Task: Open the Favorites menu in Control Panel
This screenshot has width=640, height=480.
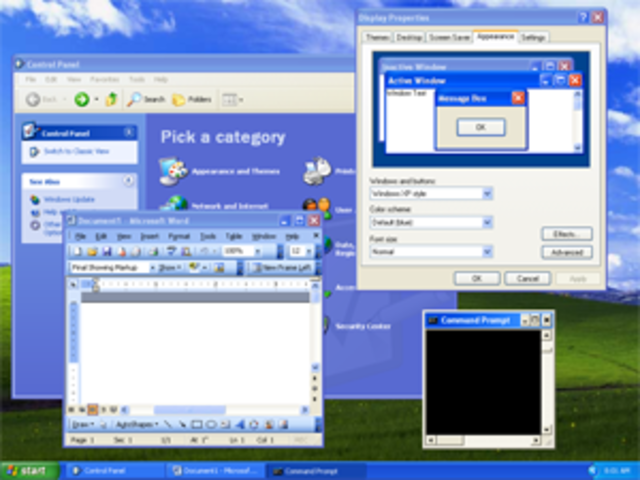Action: pos(104,79)
